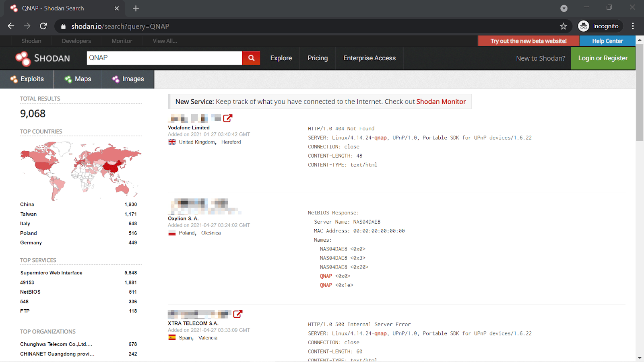Click the lock icon in address bar
Image resolution: width=644 pixels, height=362 pixels.
point(63,27)
